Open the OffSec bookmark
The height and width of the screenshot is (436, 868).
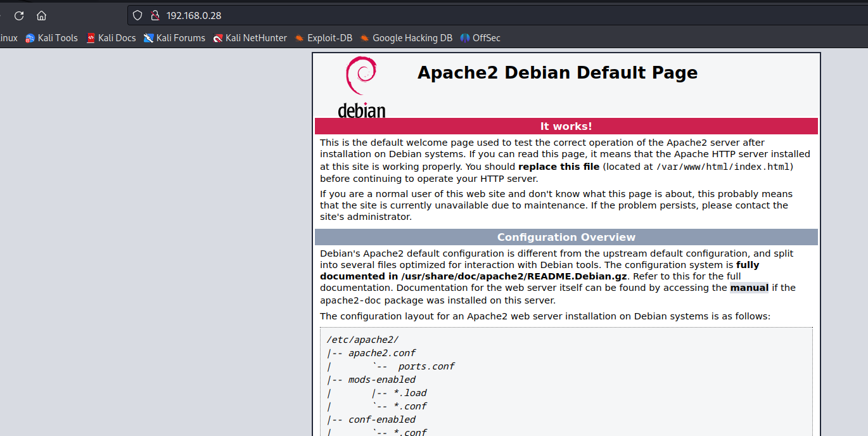click(x=480, y=38)
